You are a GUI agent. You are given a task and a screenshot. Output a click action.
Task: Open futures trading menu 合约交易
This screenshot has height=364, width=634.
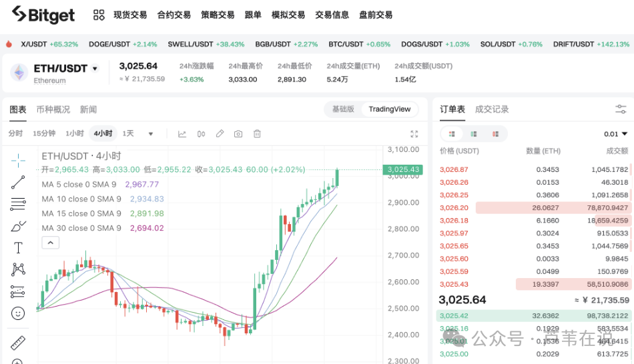click(174, 15)
